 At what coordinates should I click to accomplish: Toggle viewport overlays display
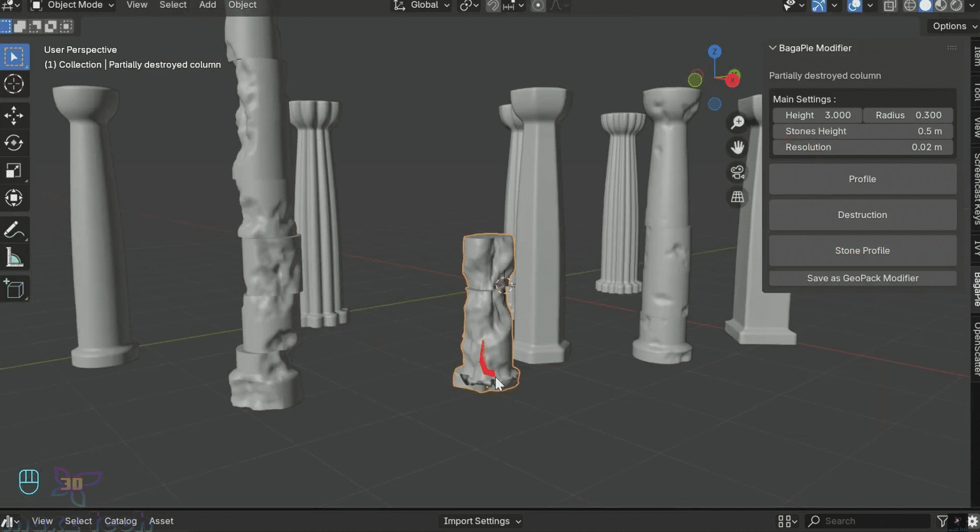click(854, 5)
